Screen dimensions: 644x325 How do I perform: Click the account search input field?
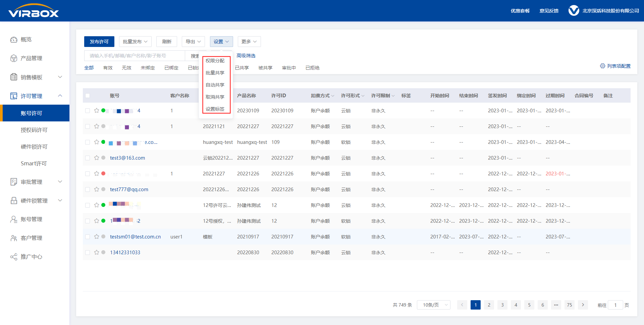(x=135, y=56)
